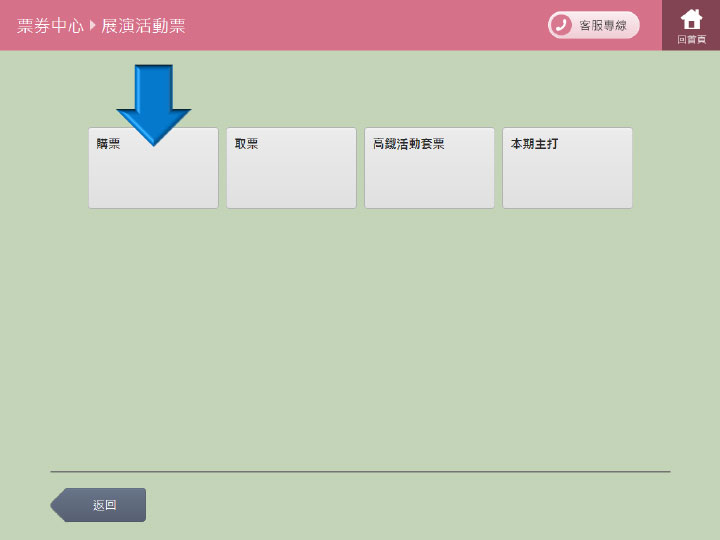Select the 取票 ticket pickup tile

point(291,168)
